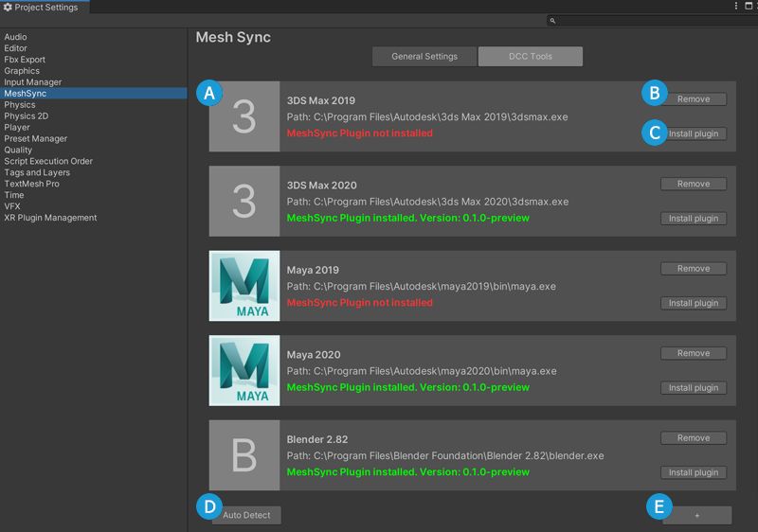Viewport: 758px width, 532px height.
Task: Maximize the Project Settings window
Action: pyautogui.click(x=749, y=6)
